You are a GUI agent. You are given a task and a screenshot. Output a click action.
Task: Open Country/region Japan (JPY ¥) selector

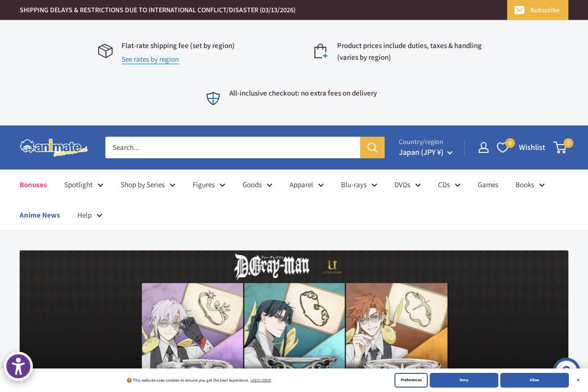pos(425,147)
